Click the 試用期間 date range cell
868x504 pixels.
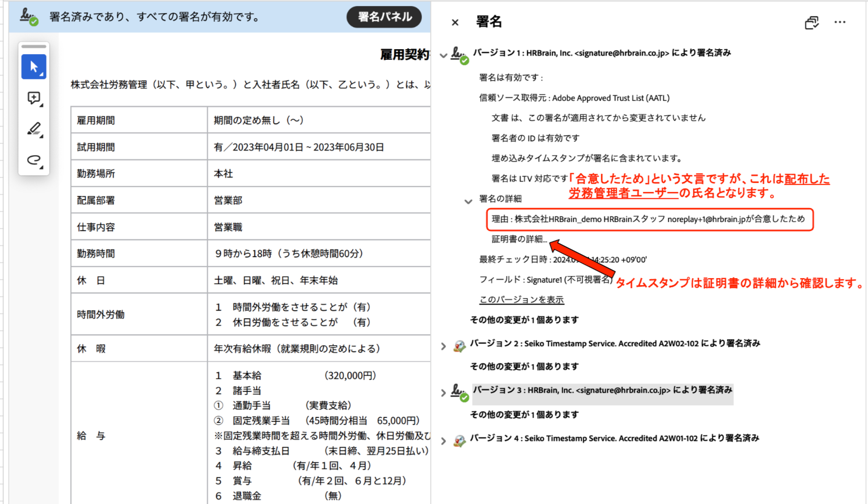pos(319,147)
